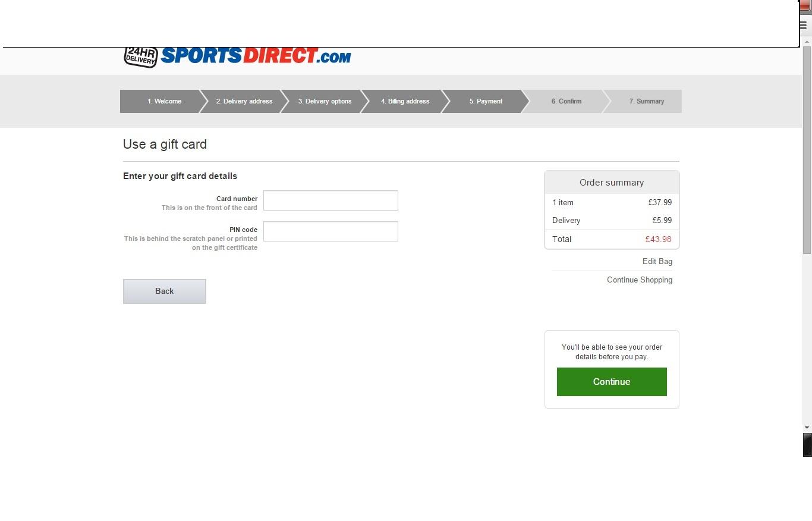Image resolution: width=812 pixels, height=521 pixels.
Task: Click Continue Shopping
Action: (639, 280)
